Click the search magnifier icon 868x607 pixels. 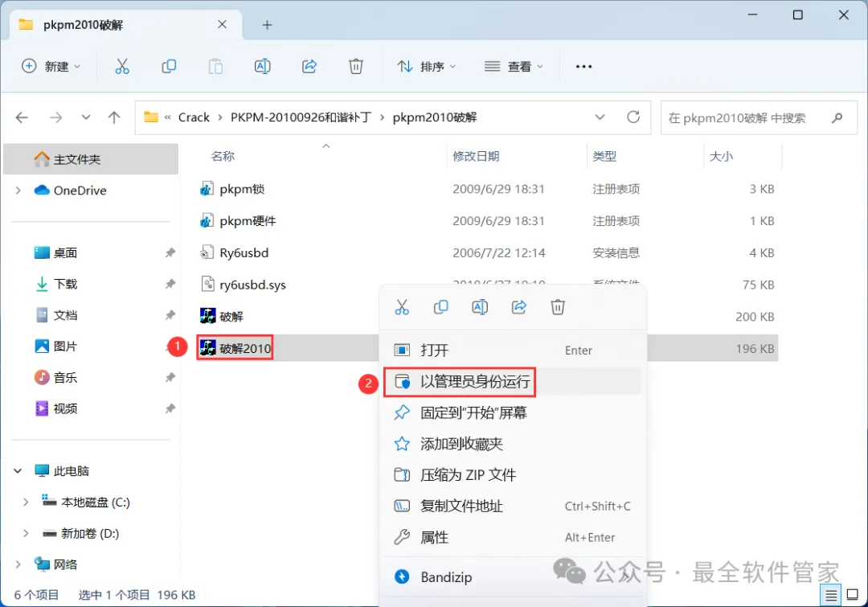point(837,117)
